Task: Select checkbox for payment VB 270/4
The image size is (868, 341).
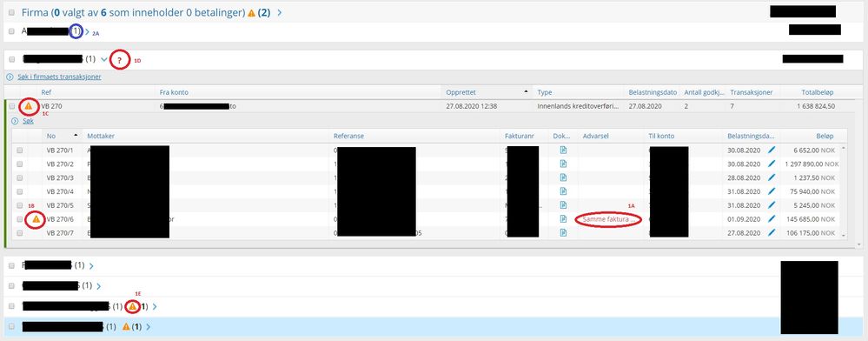Action: pos(20,192)
